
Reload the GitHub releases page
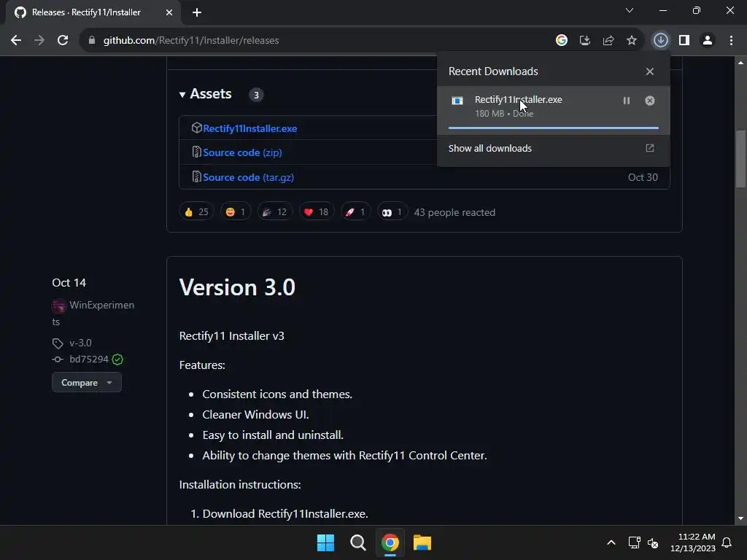63,41
